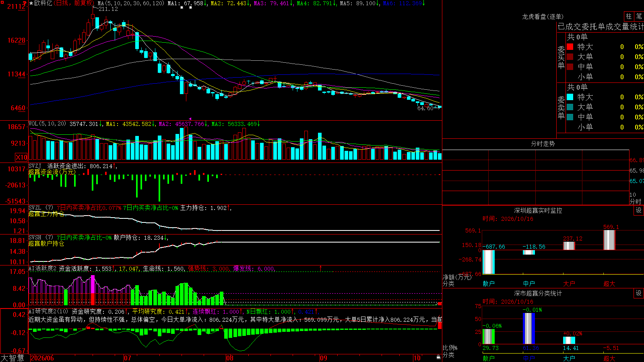This screenshot has width=644, height=362.
Task: Click the X10 volume scale marker
Action: pos(21,157)
